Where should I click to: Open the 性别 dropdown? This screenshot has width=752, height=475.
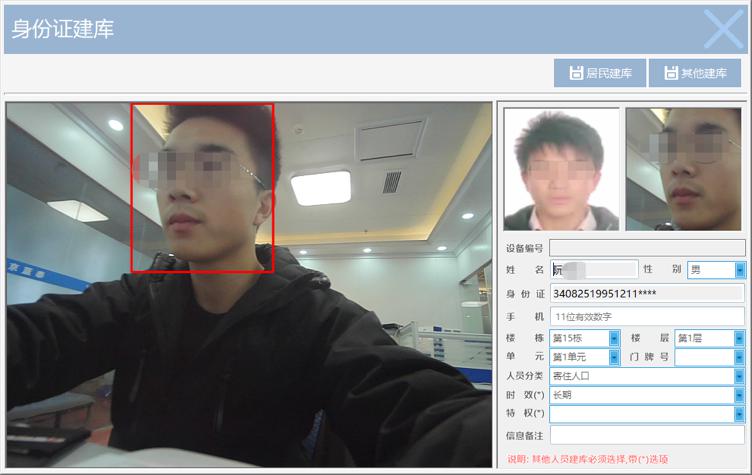pyautogui.click(x=740, y=270)
